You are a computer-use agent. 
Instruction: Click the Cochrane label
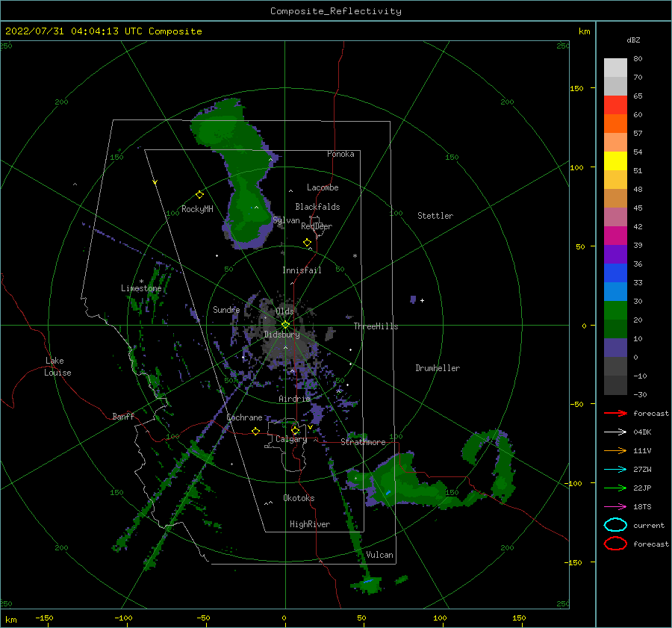(244, 417)
